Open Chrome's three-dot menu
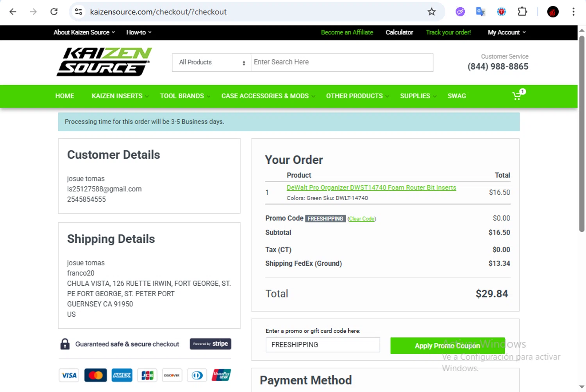 point(573,12)
